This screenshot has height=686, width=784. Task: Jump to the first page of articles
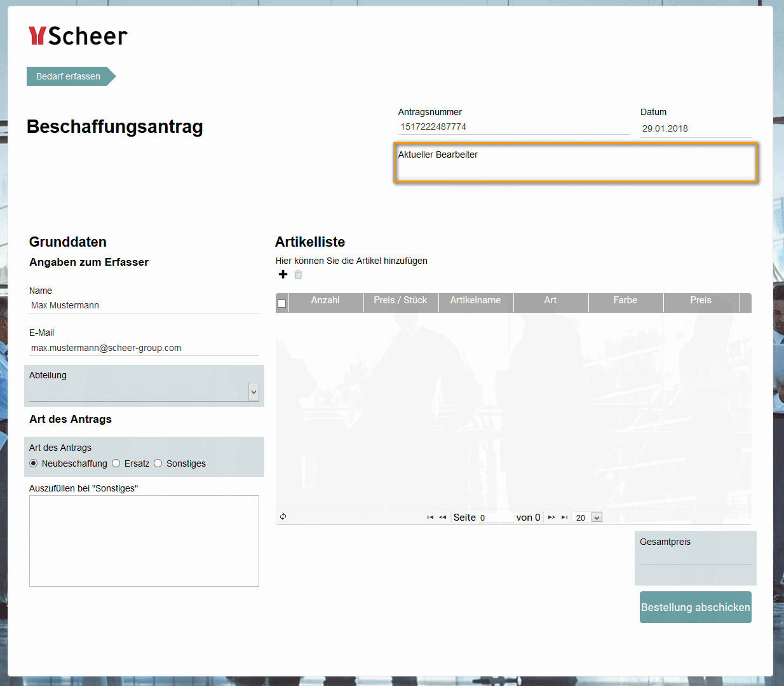(x=429, y=517)
